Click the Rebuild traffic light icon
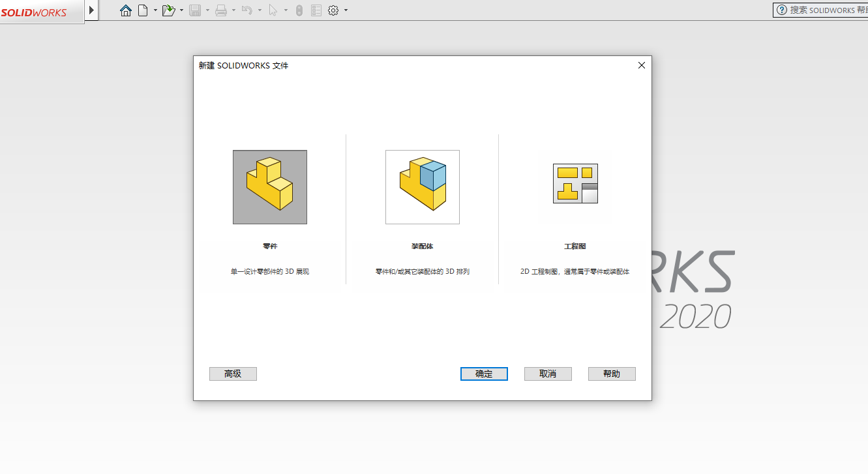Screen dimensions: 868x474 click(x=299, y=10)
